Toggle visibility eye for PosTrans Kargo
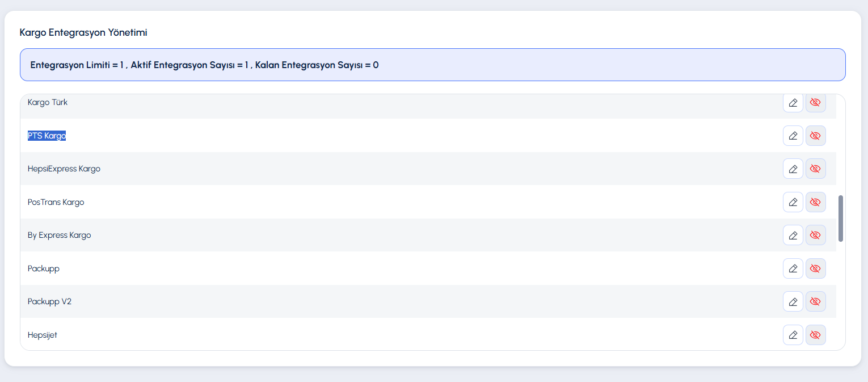Screen dimensions: 868x382 click(x=816, y=202)
